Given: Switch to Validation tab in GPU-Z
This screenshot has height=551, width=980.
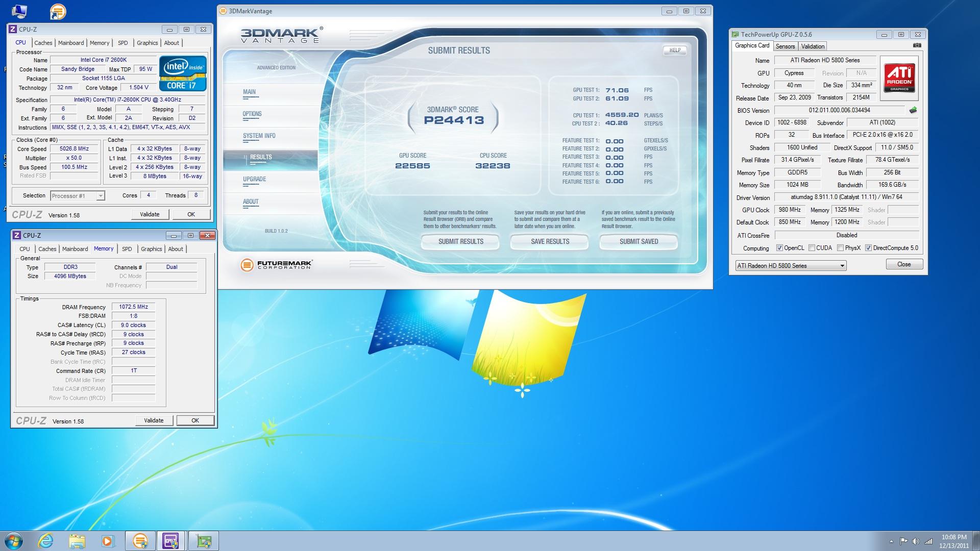Looking at the screenshot, I should 813,46.
